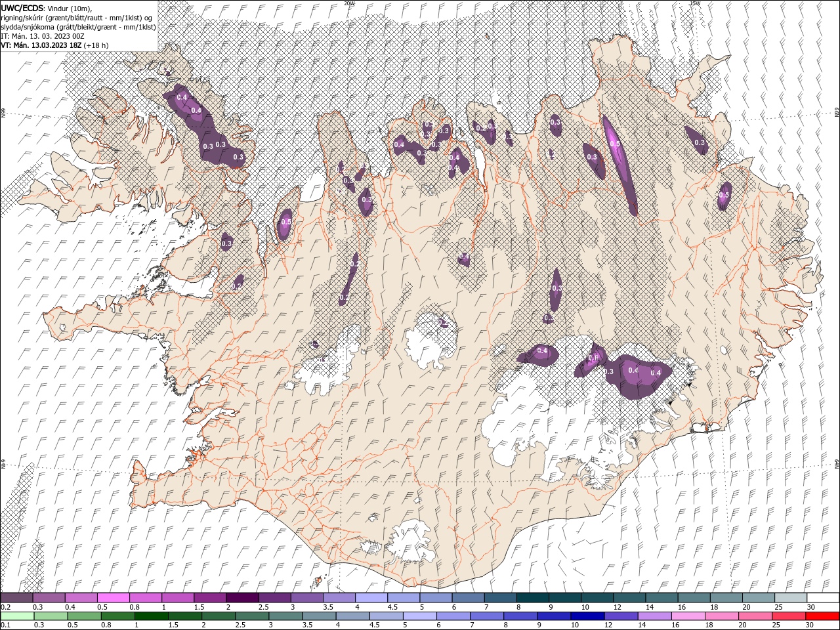Screen dimensions: 840x630
Task: Pick the upper legend swatch labeled 3.5
Action: [339, 598]
